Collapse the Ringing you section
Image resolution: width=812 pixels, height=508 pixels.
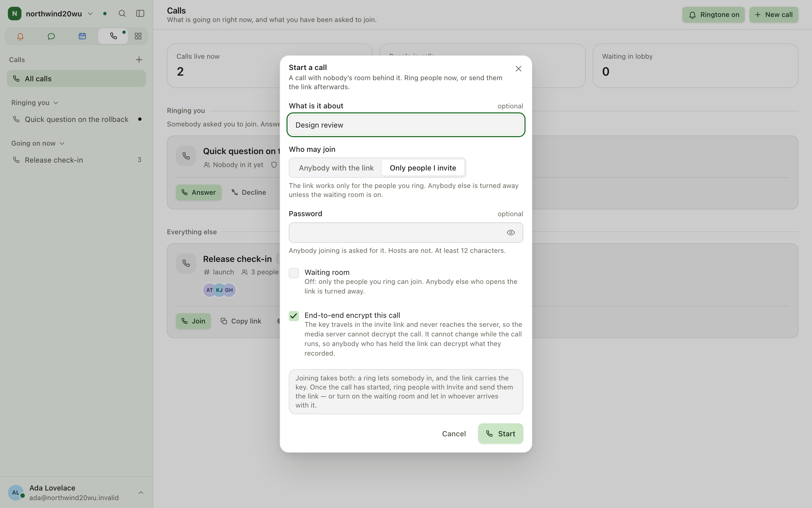coord(35,103)
